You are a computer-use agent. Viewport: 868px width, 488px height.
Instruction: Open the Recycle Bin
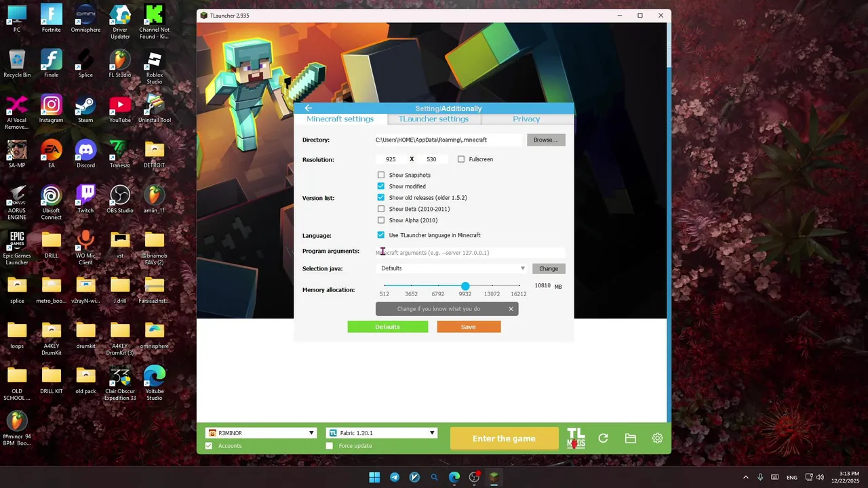tap(17, 64)
